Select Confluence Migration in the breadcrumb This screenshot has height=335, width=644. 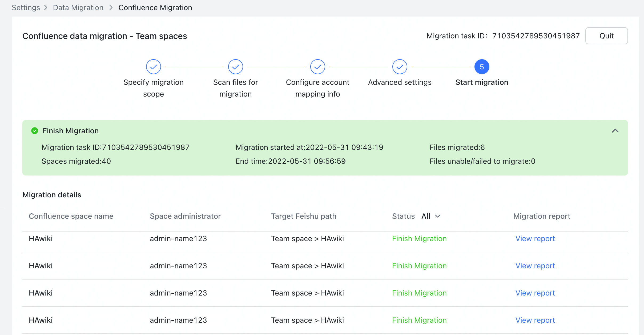click(155, 7)
